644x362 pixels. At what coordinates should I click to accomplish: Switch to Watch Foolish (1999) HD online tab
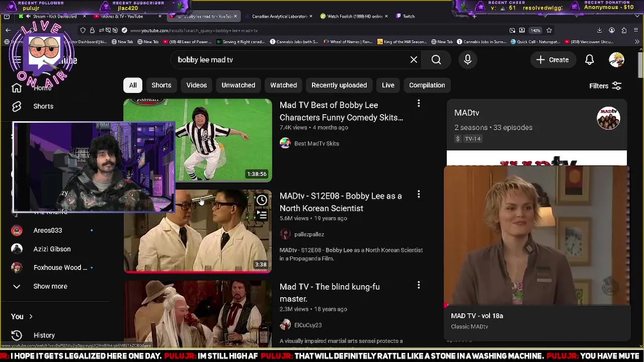(x=354, y=17)
